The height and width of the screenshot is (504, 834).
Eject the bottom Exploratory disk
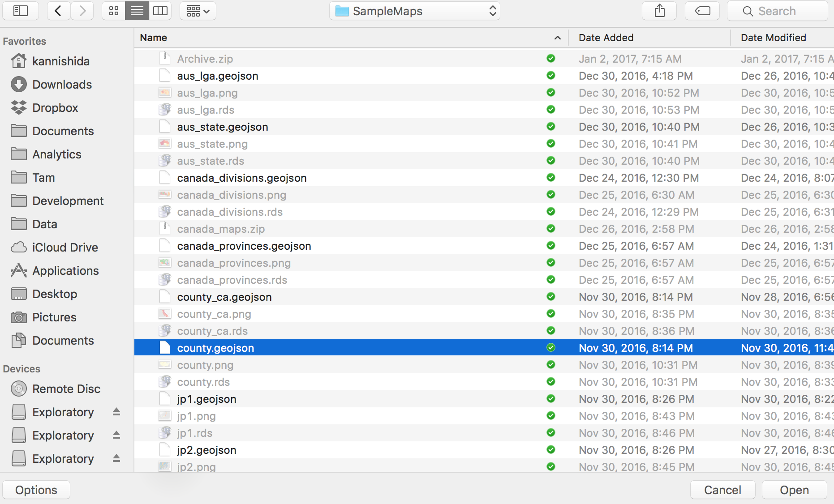click(116, 458)
